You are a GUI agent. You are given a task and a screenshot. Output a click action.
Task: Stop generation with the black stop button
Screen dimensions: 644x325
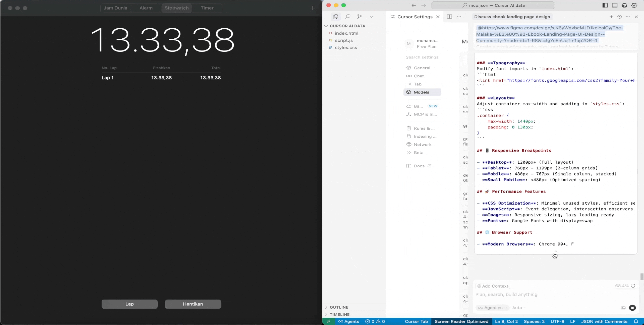pos(632,308)
